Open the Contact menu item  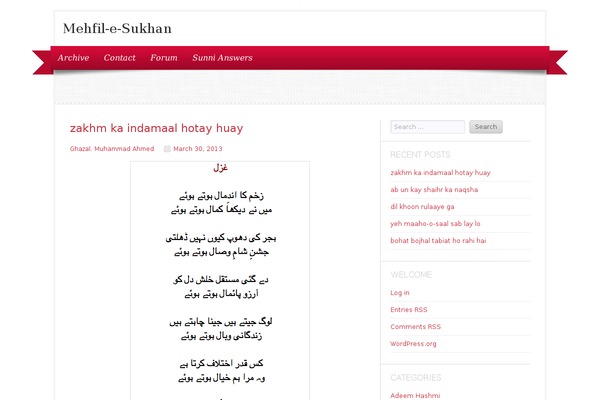coord(119,58)
